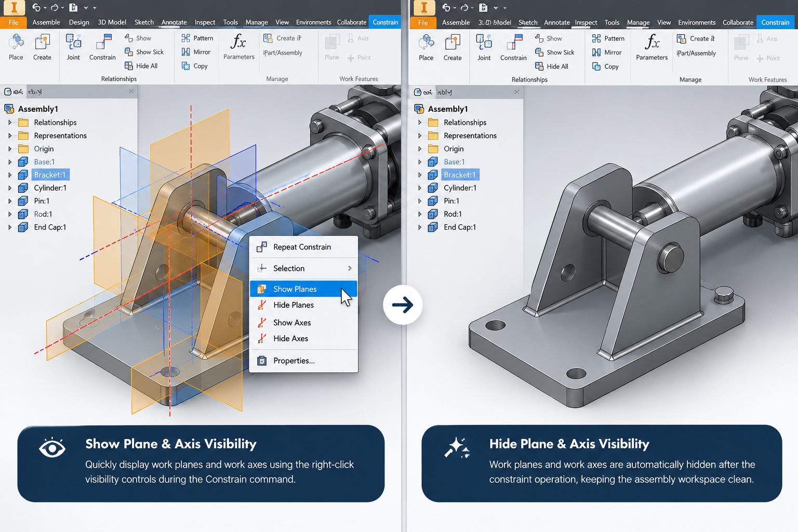Choose Repeat Constrain from the context menu
Screen dimensions: 798x532
303,247
